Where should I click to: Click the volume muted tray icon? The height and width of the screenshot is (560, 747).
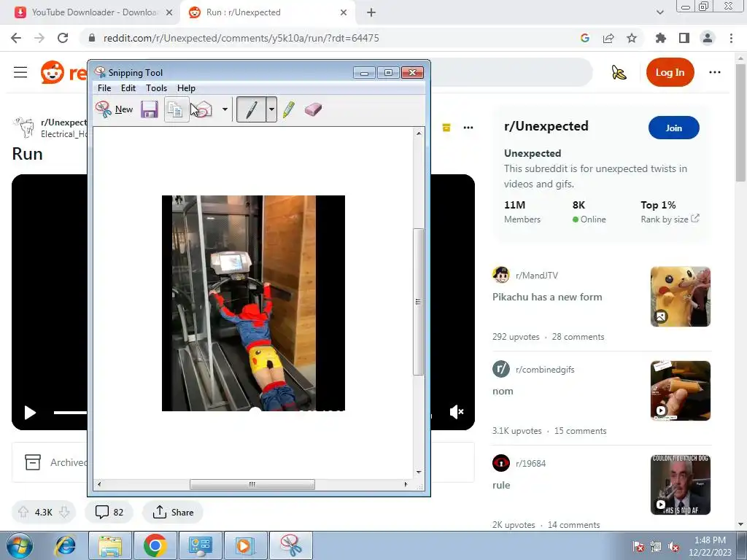coord(673,547)
